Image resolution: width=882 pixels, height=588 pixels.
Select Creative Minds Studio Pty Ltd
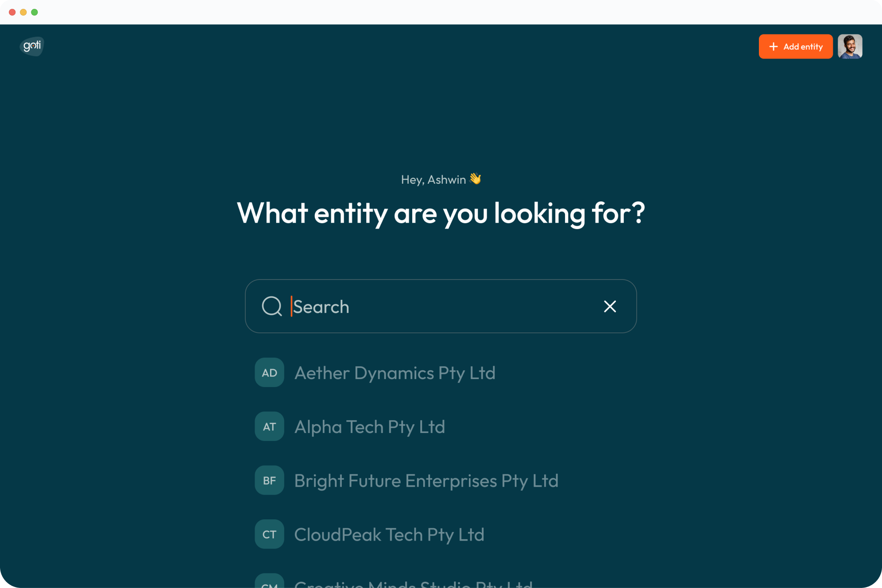pyautogui.click(x=414, y=584)
